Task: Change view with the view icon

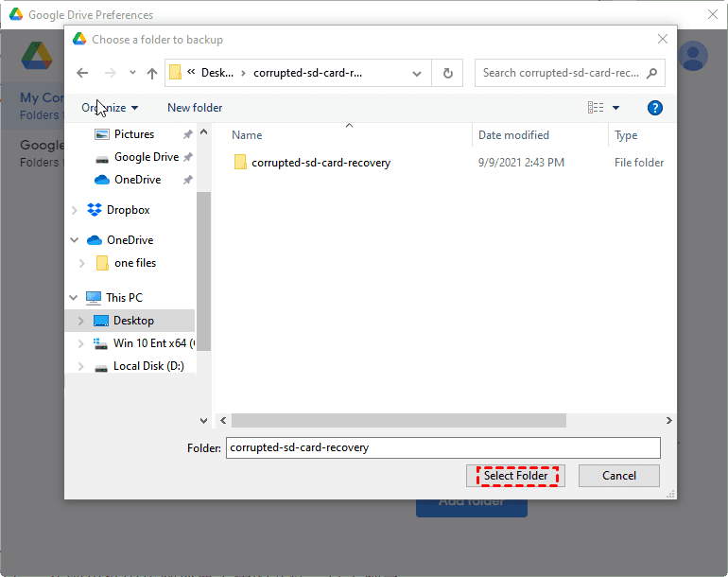Action: [x=596, y=108]
